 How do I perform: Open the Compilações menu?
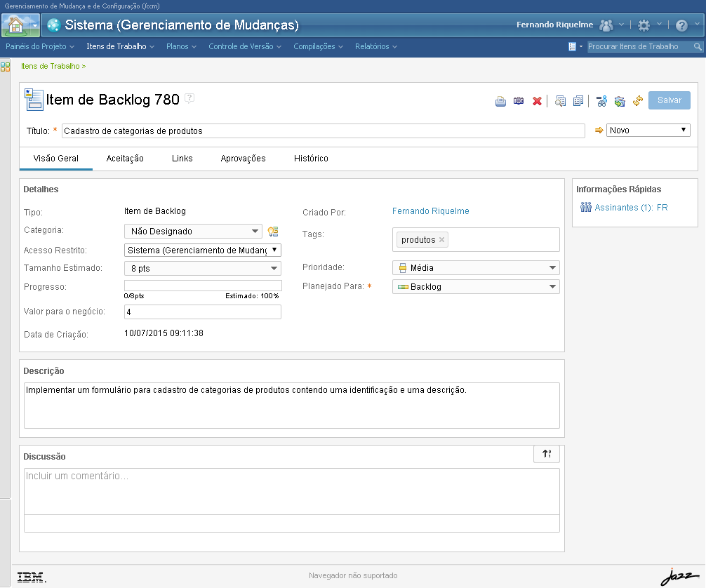click(318, 46)
